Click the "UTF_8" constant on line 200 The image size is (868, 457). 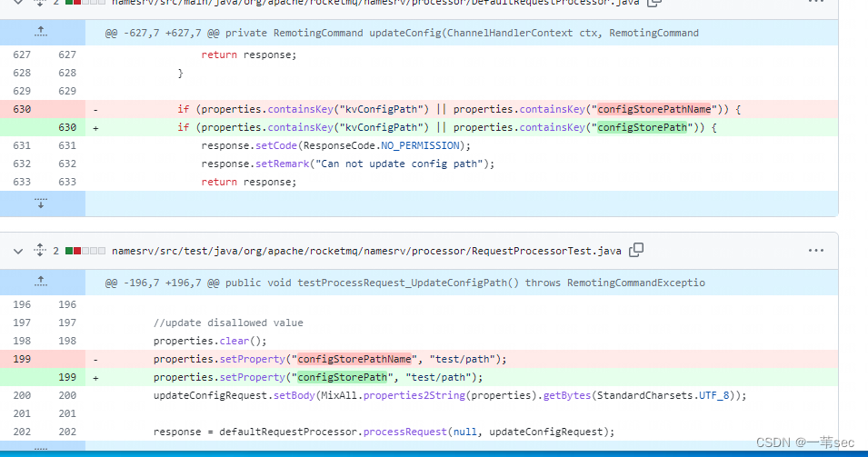[x=713, y=395]
